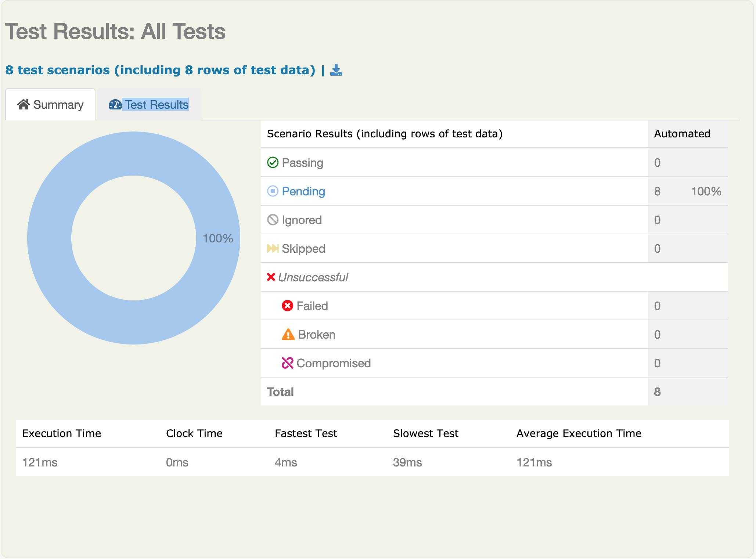Click the blue Pending status icon
The height and width of the screenshot is (559, 756).
273,191
